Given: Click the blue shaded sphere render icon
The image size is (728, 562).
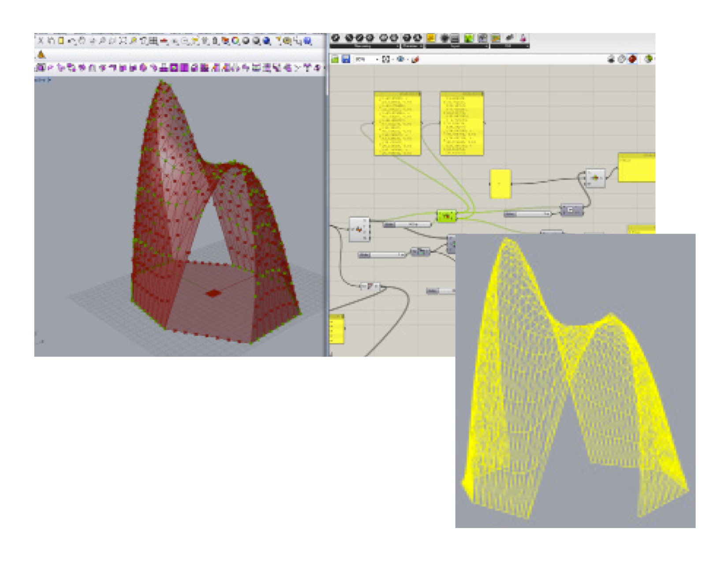Looking at the screenshot, I should click(x=267, y=41).
